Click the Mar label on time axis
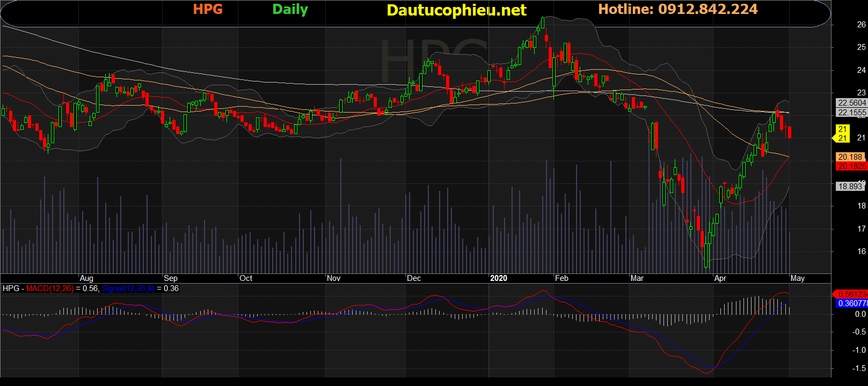868x386 pixels. pyautogui.click(x=637, y=278)
